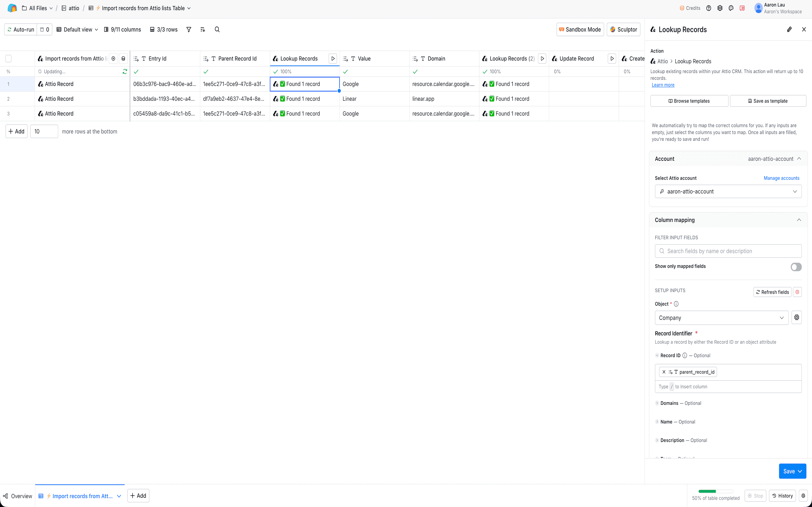Open the Default view menu
Viewport: 812px width, 507px height.
(x=77, y=30)
